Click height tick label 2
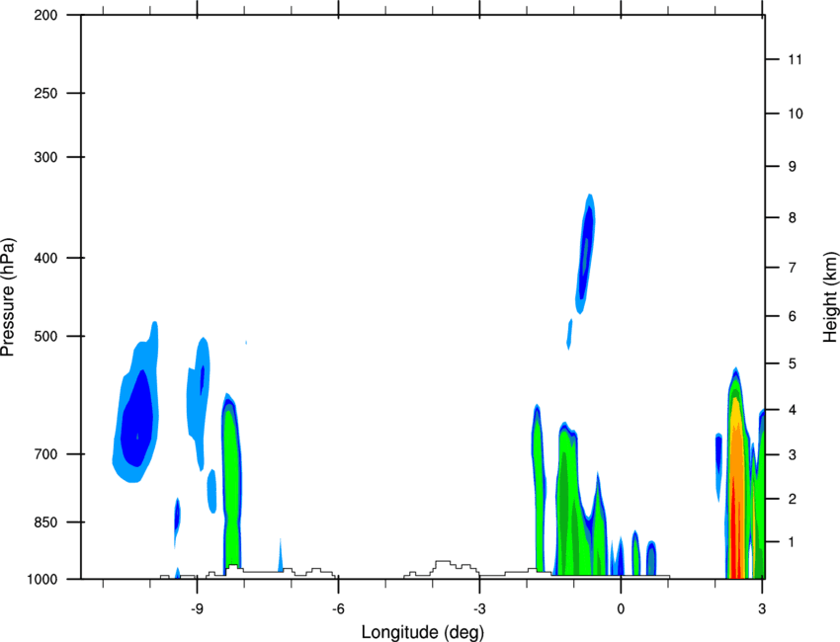The height and width of the screenshot is (642, 840). pos(793,499)
